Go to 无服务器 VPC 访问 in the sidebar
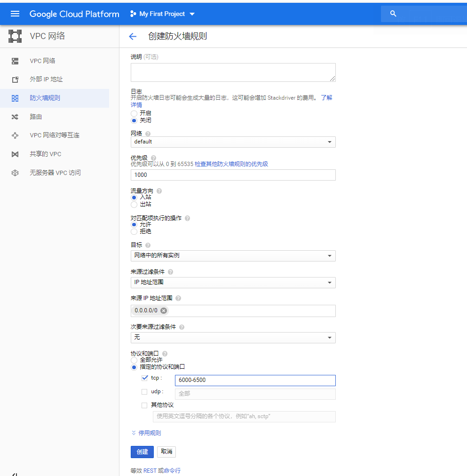Image resolution: width=467 pixels, height=476 pixels. [55, 173]
